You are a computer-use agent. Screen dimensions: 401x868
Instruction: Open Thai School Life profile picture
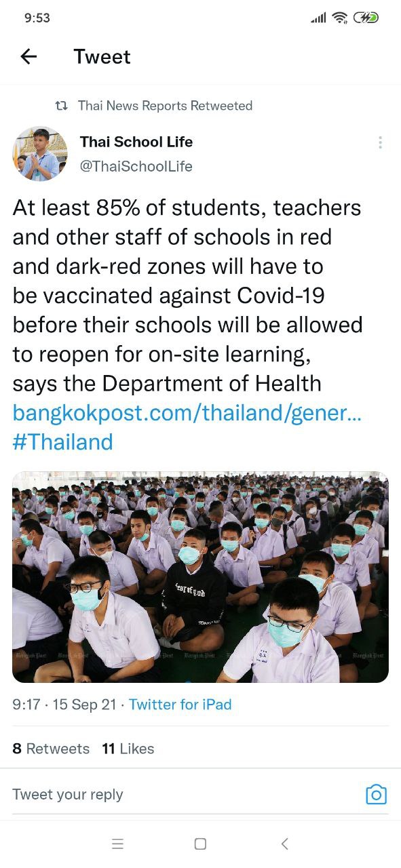(x=40, y=153)
